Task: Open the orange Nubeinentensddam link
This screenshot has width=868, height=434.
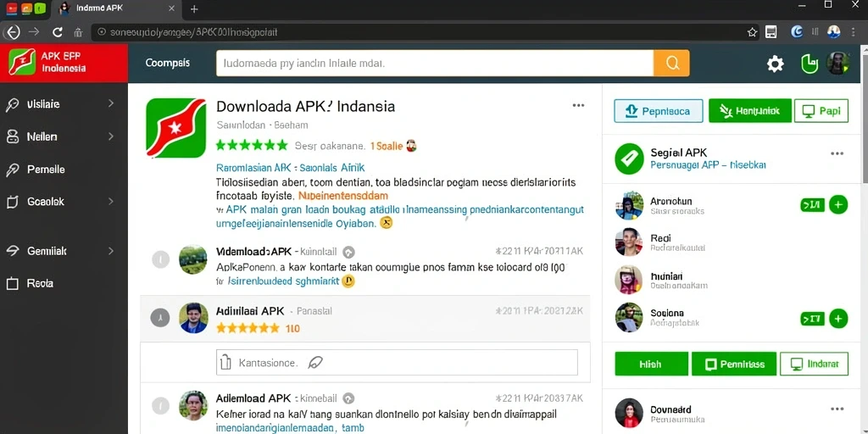Action: tap(343, 196)
